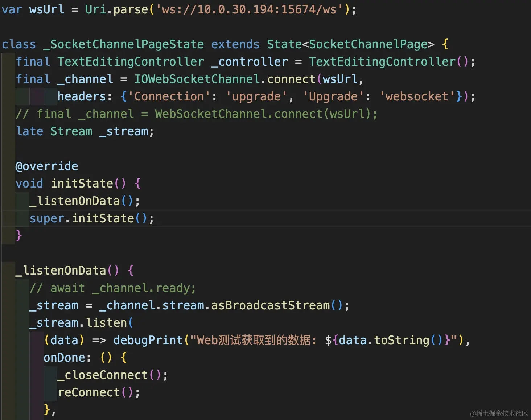This screenshot has width=531, height=420.
Task: Click the _controller field name
Action: point(249,62)
